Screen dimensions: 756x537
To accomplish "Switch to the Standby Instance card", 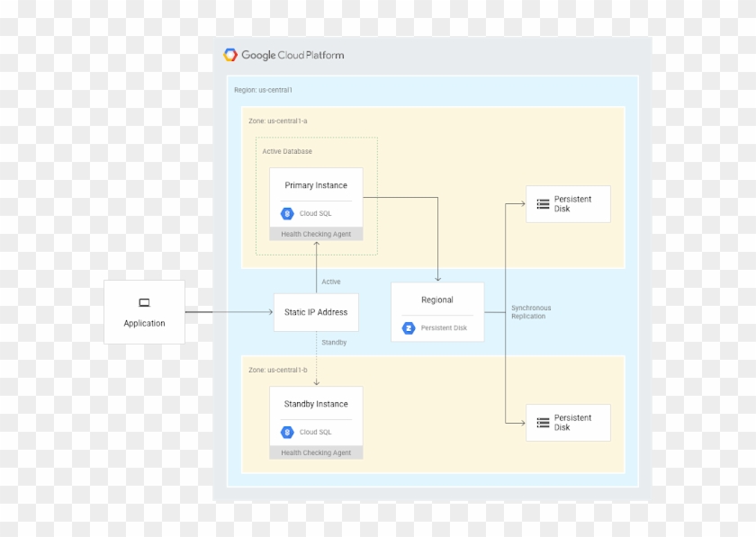I will (316, 404).
